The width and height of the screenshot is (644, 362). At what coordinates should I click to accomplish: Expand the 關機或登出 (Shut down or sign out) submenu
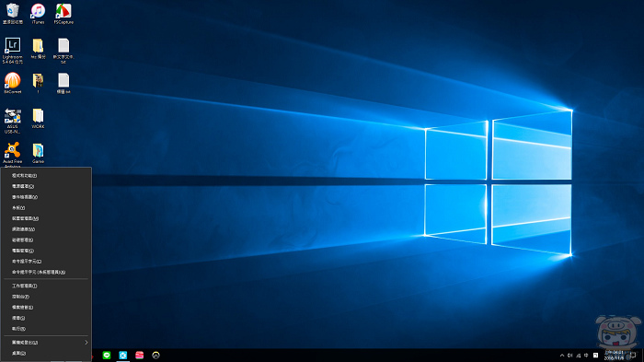(46, 343)
